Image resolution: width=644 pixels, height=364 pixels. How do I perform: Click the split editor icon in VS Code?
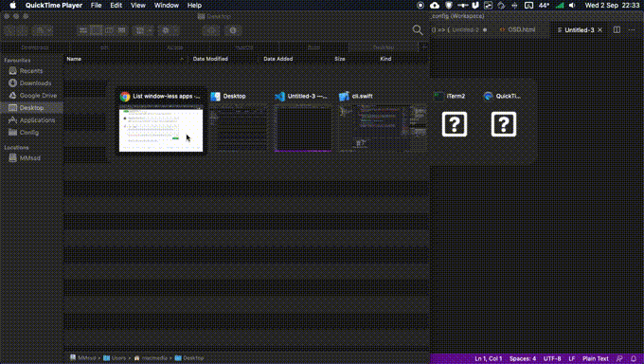click(617, 29)
